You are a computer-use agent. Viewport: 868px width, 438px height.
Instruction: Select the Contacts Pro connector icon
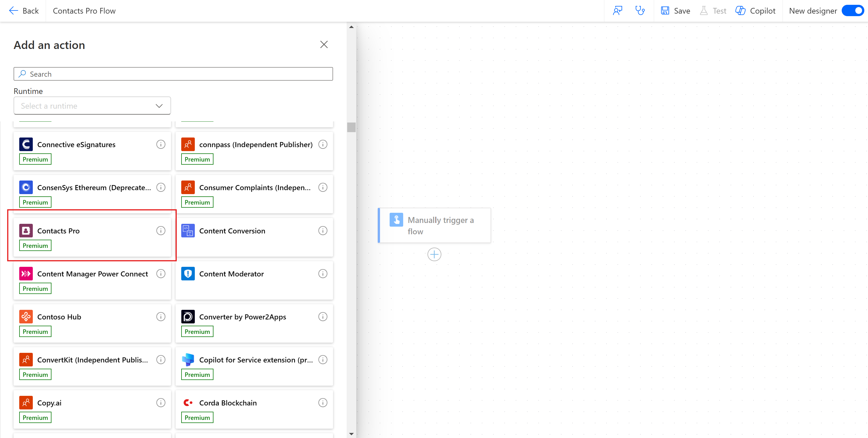[x=26, y=231]
